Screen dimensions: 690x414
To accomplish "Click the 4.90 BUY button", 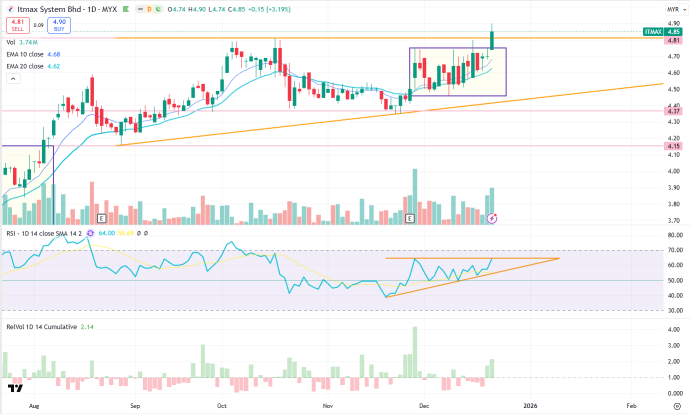I will [59, 25].
